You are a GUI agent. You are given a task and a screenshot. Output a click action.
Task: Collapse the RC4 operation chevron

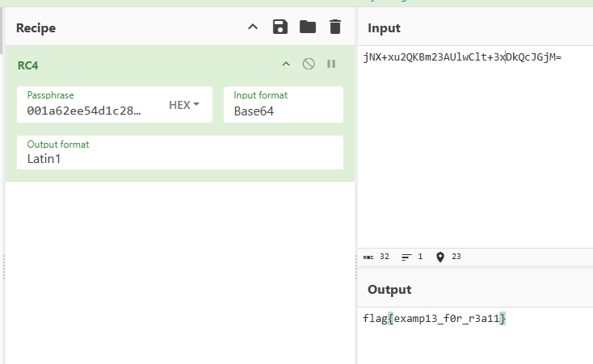tap(285, 65)
